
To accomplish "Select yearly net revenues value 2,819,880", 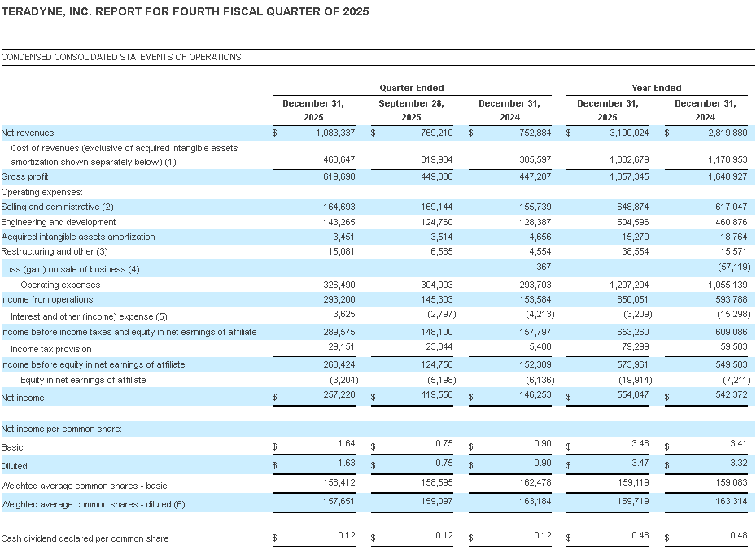I will pyautogui.click(x=728, y=133).
